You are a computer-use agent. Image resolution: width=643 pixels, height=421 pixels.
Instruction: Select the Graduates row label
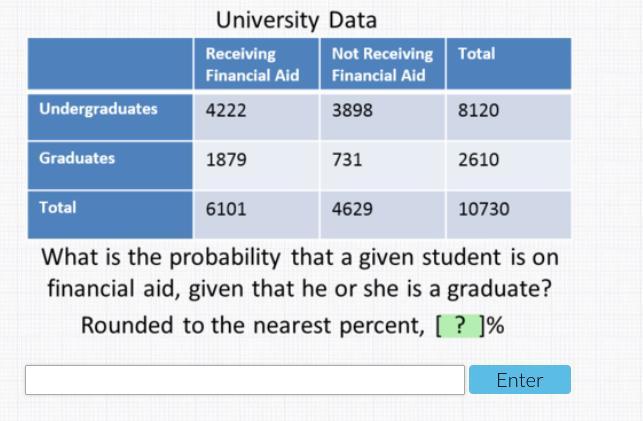77,158
